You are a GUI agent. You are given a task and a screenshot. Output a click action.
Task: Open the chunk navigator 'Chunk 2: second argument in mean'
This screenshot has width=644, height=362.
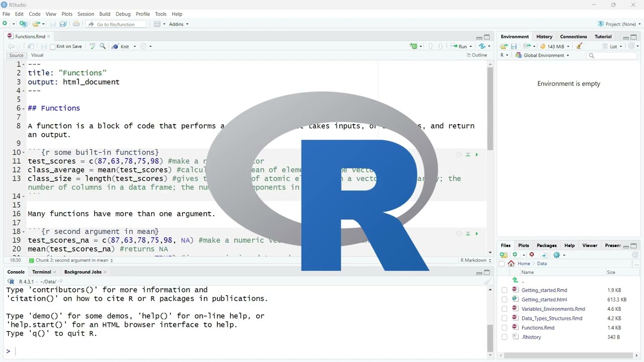71,260
